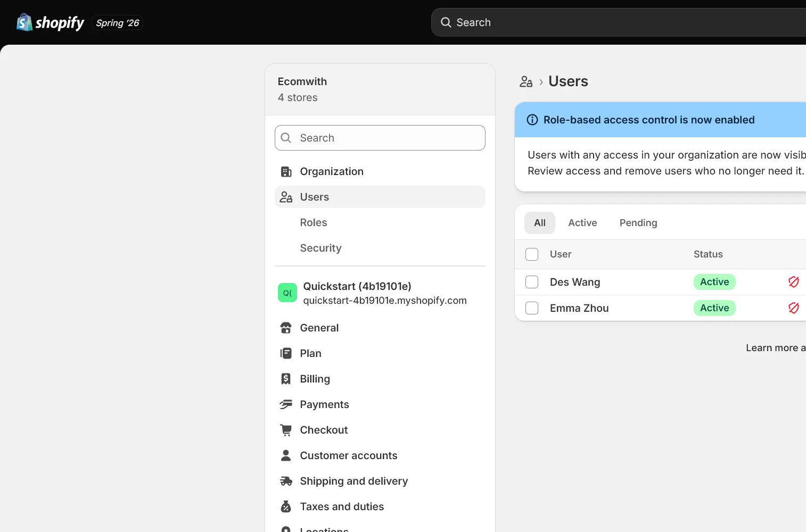Switch to the Pending users tab
This screenshot has height=532, width=806.
click(x=638, y=223)
